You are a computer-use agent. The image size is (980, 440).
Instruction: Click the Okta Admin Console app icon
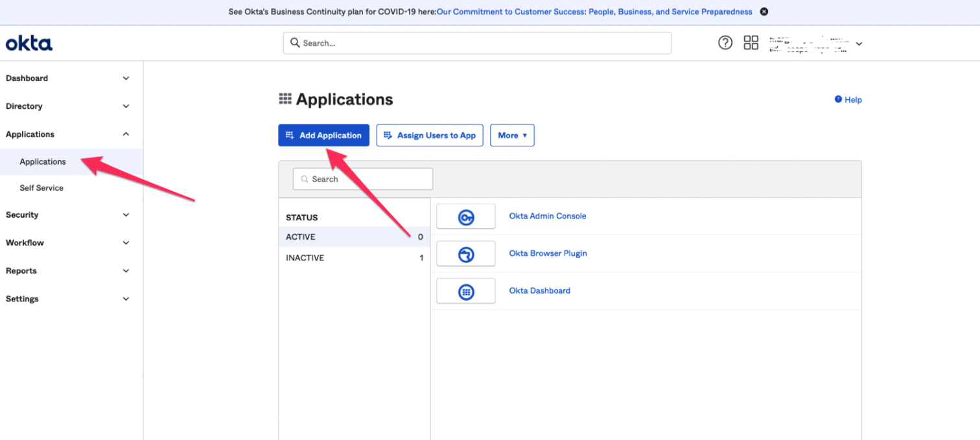[x=466, y=216]
